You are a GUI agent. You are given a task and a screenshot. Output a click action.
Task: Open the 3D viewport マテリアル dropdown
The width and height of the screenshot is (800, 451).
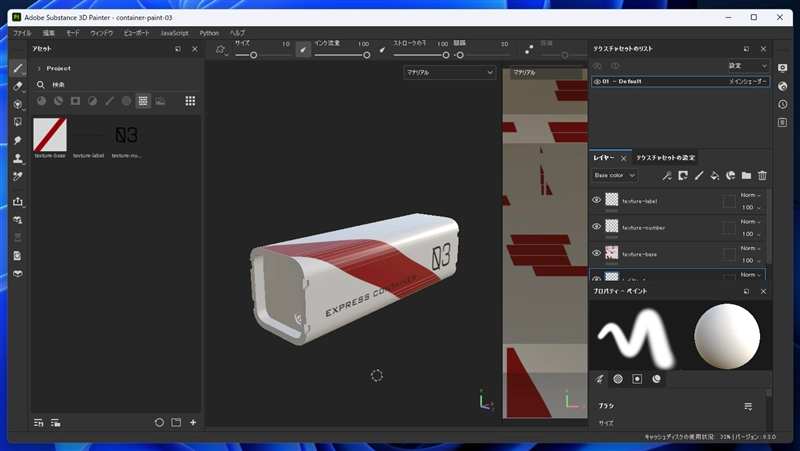coord(450,72)
